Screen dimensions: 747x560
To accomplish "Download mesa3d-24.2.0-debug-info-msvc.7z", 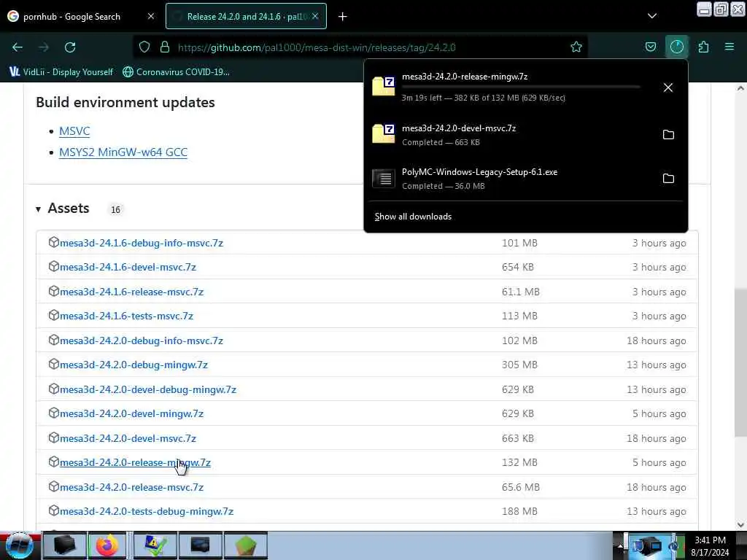I will (x=142, y=341).
